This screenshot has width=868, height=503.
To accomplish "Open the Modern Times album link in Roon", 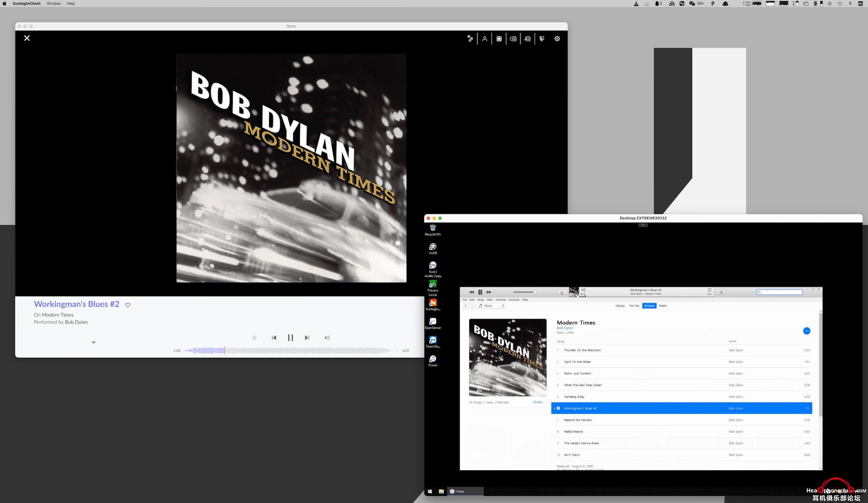I will point(58,315).
